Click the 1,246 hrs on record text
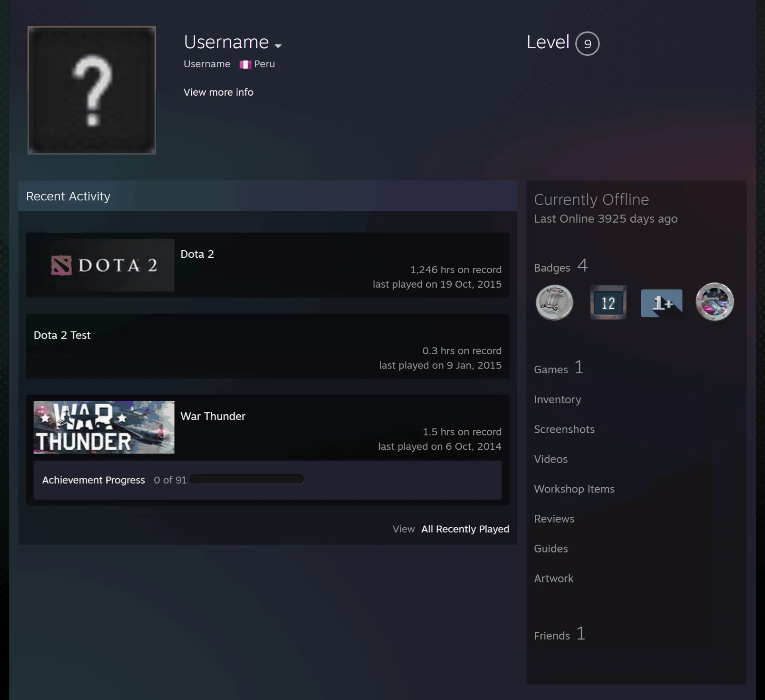This screenshot has height=700, width=765. pos(456,270)
